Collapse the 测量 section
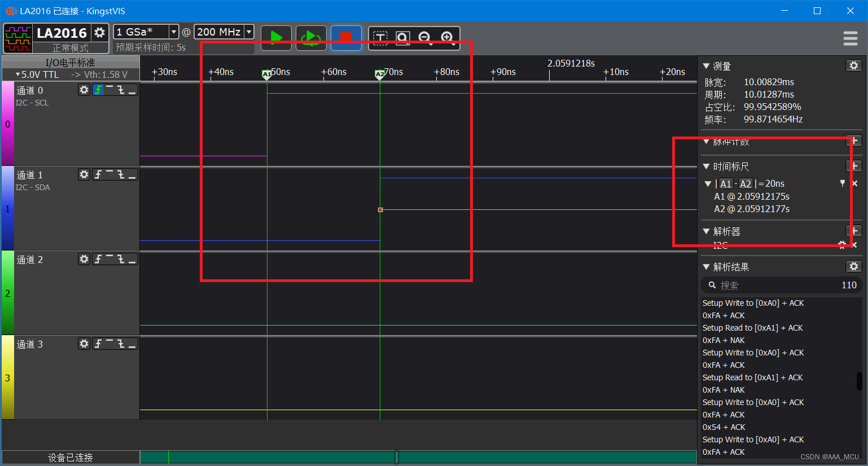868x466 pixels. 706,66
